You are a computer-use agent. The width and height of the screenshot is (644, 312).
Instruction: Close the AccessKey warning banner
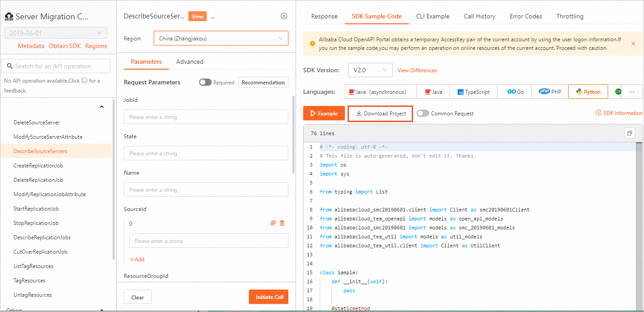pyautogui.click(x=633, y=44)
